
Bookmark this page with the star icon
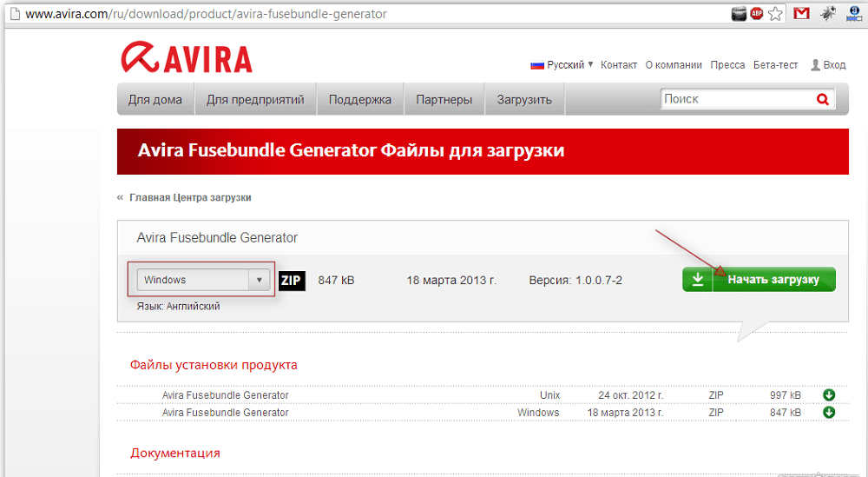click(x=776, y=14)
